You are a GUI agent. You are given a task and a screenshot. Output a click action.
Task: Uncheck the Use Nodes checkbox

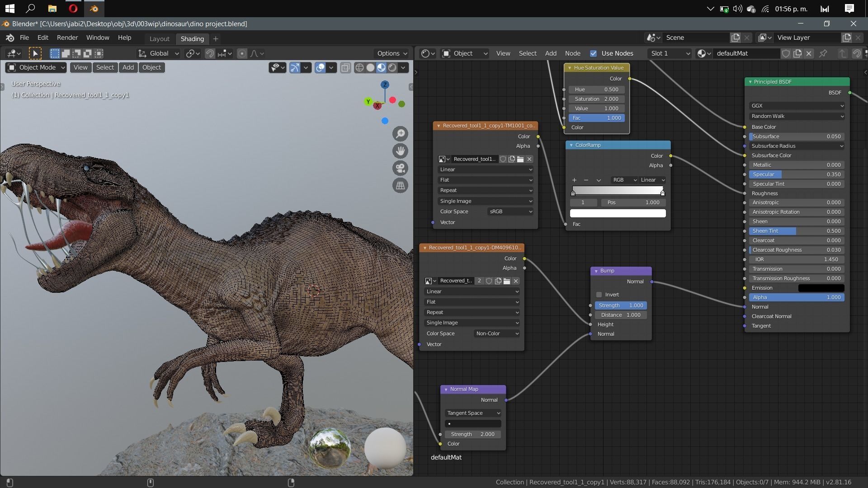(593, 53)
